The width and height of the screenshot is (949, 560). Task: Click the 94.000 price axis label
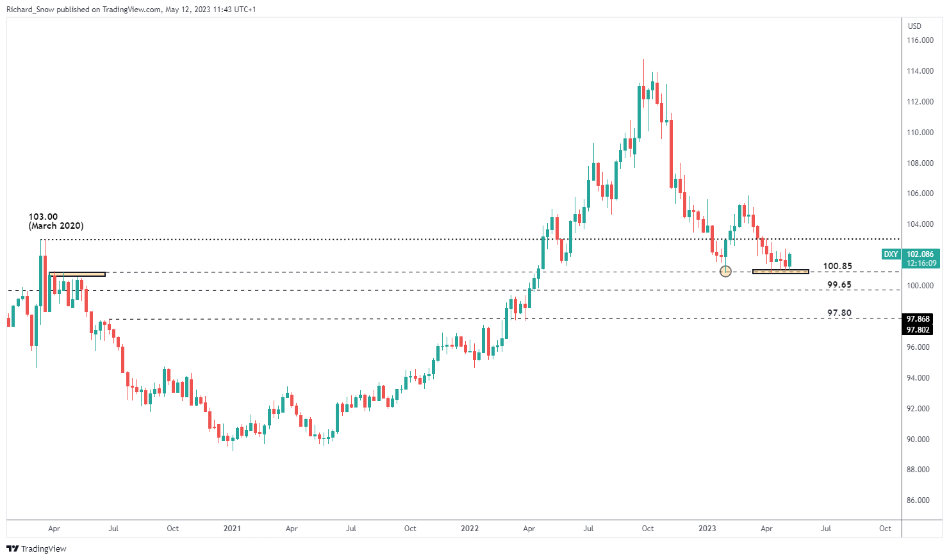pos(920,378)
